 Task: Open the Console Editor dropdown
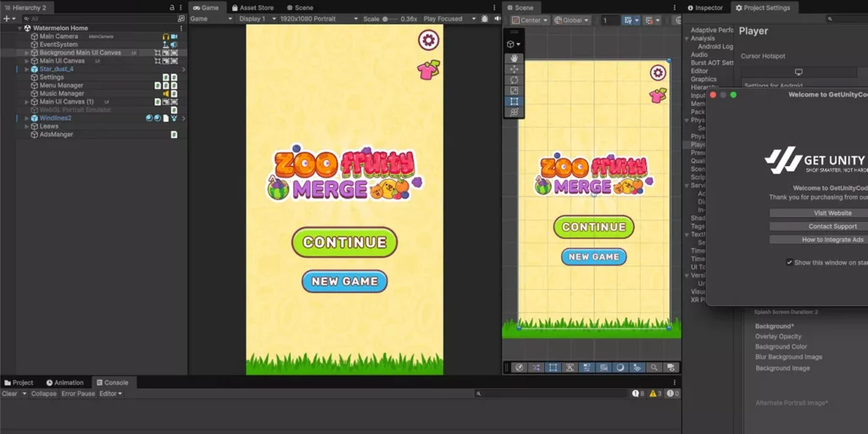tap(111, 393)
